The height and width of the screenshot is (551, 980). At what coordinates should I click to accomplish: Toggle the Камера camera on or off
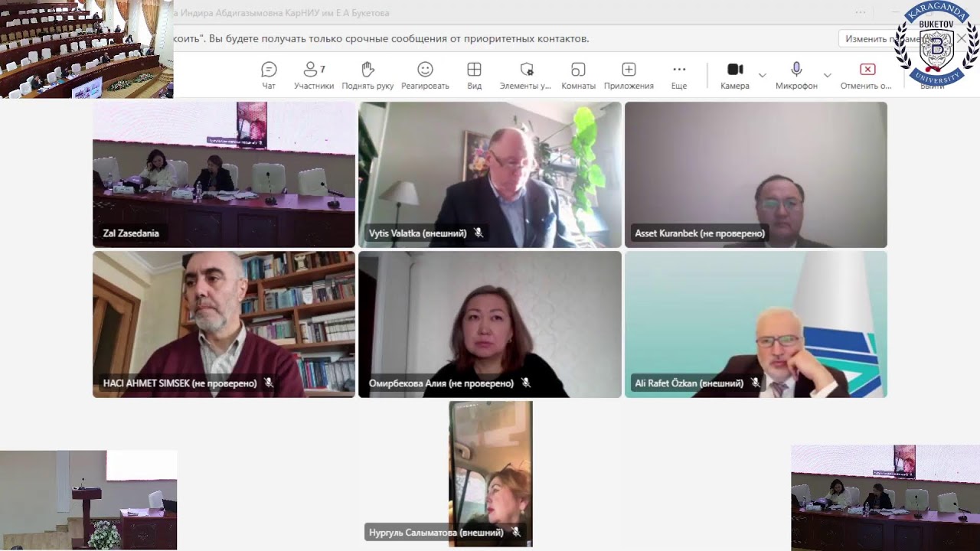[735, 75]
